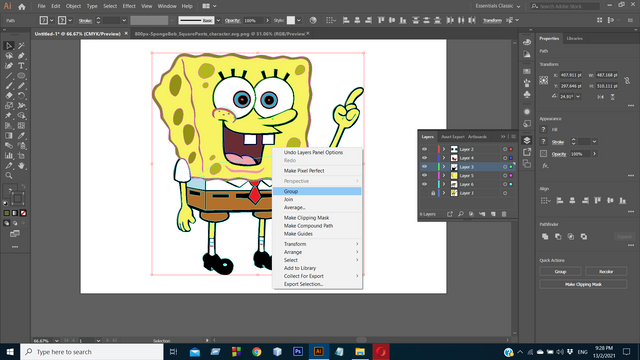
Task: Hide Layer 6 with its eye icon
Action: coord(424,184)
